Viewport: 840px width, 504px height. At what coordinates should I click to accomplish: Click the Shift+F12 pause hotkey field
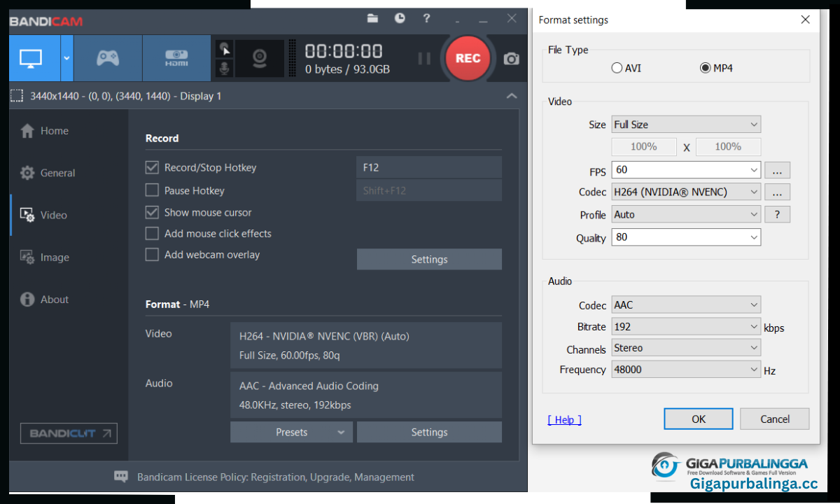click(429, 190)
